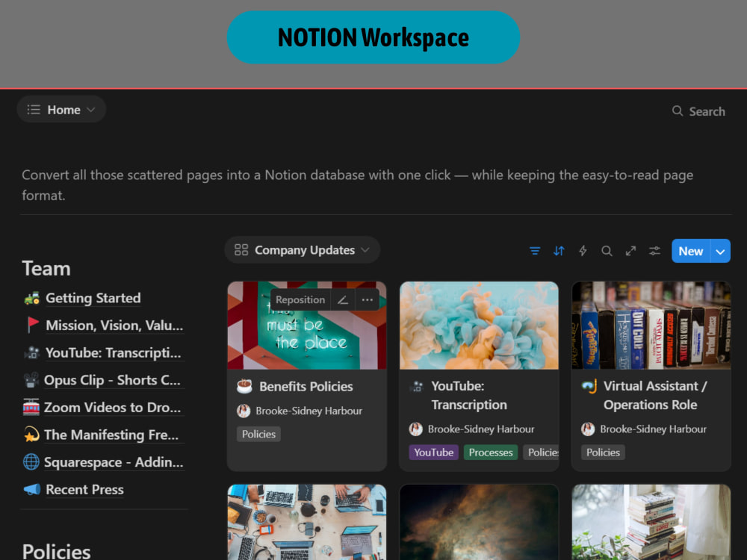Click the colorful smoke cover thumbnail

pyautogui.click(x=479, y=326)
